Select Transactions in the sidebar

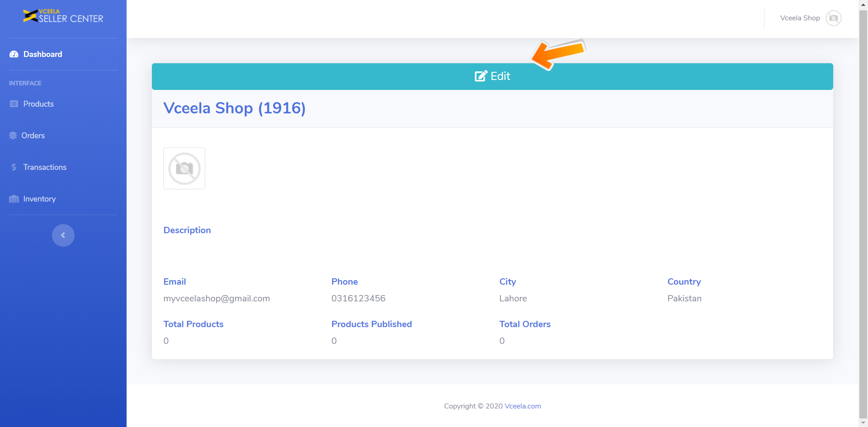pyautogui.click(x=45, y=167)
